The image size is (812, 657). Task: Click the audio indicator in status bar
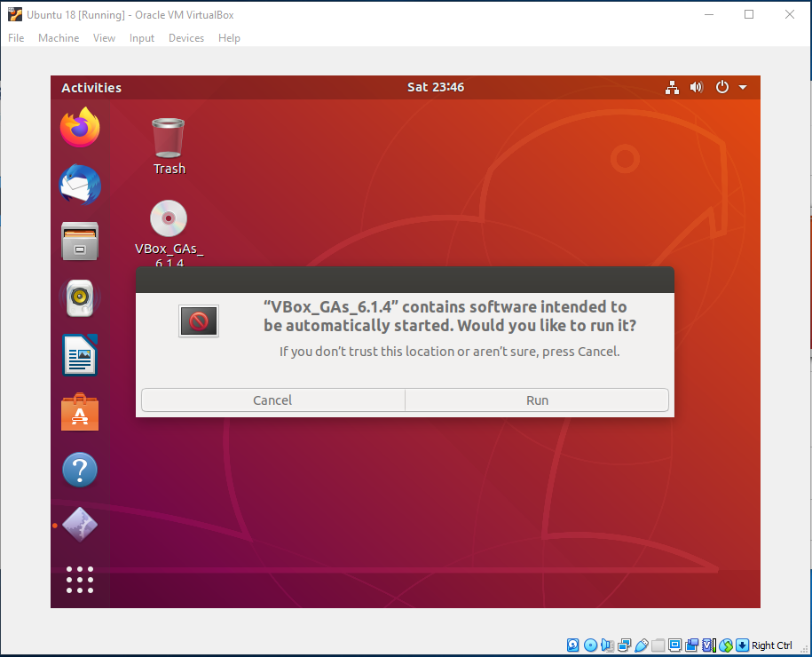coord(607,645)
